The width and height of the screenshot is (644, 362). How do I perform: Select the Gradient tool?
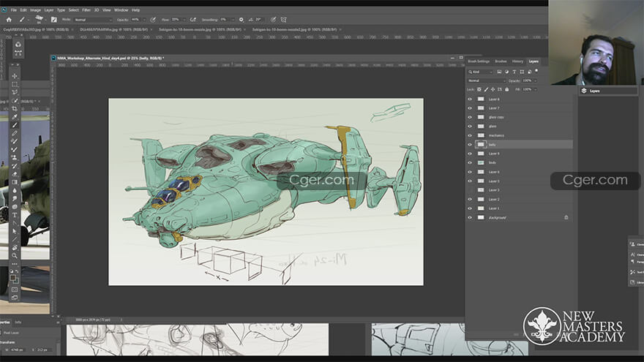click(x=15, y=182)
